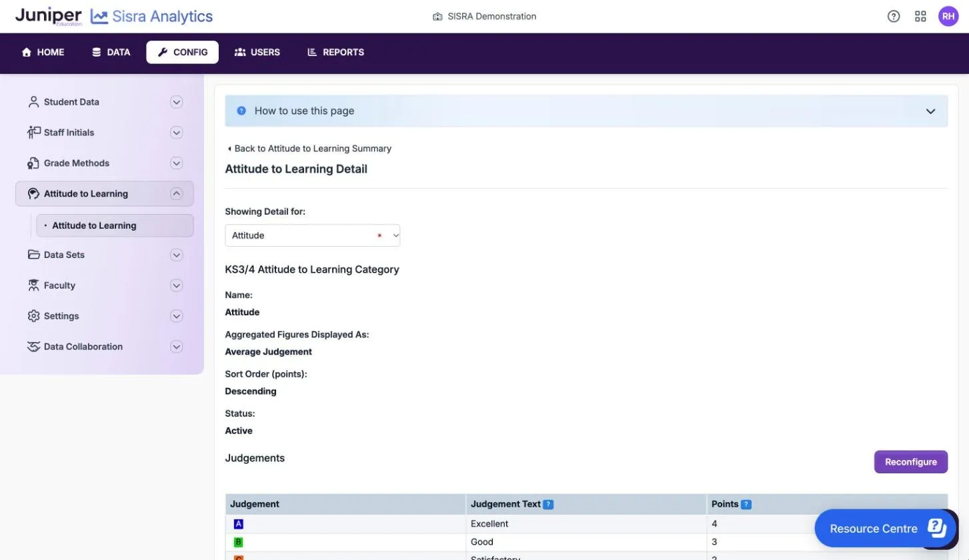This screenshot has width=969, height=560.
Task: Collapse the Attitude to Learning section chevron
Action: click(x=176, y=194)
